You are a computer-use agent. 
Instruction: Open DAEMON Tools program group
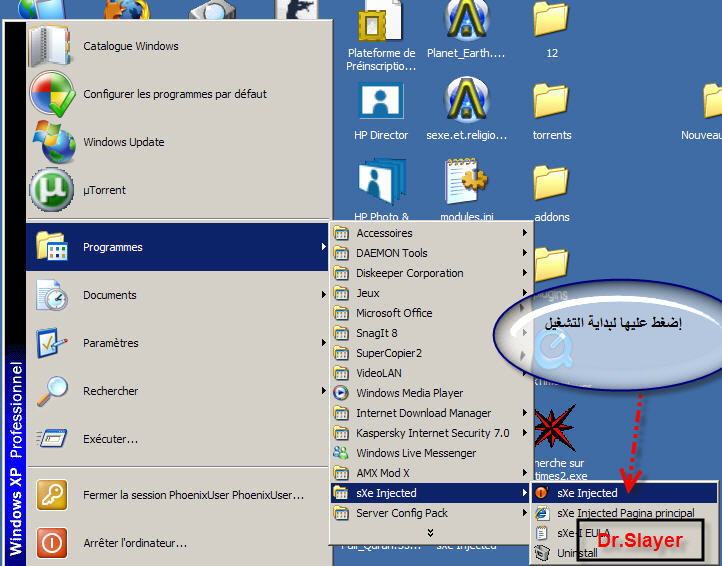[x=432, y=253]
